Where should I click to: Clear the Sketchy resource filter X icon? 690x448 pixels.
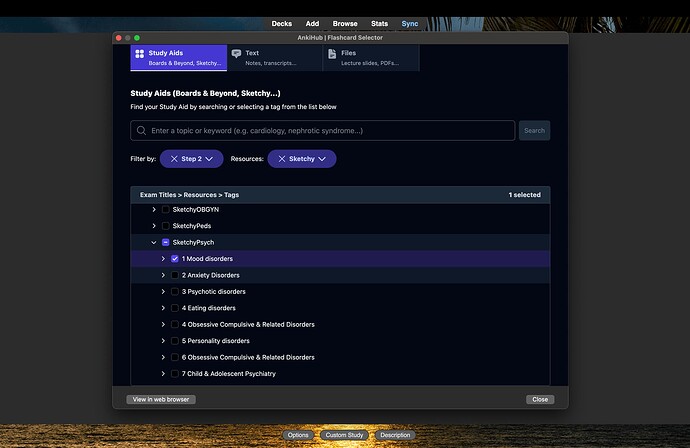(282, 159)
